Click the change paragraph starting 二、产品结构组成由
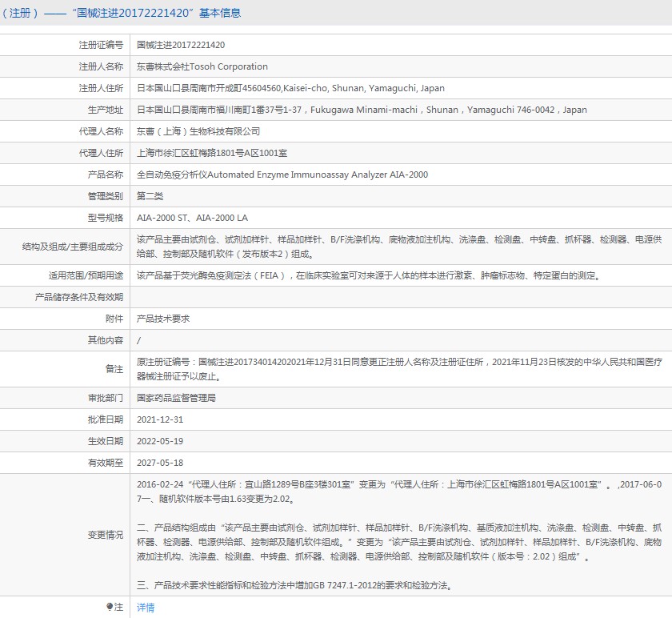672x618 pixels. [399, 542]
